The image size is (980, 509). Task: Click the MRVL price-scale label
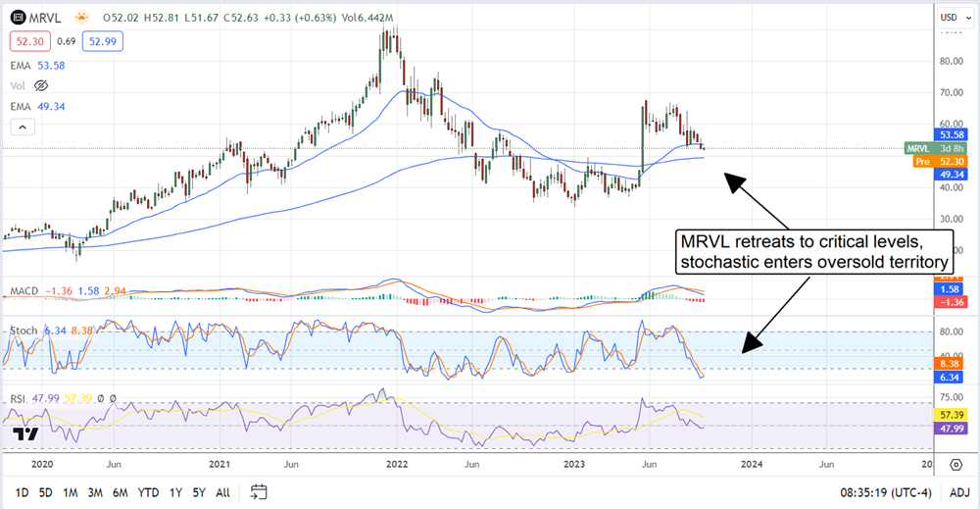pyautogui.click(x=935, y=148)
